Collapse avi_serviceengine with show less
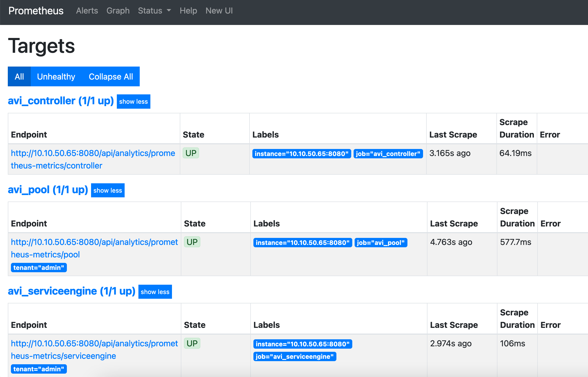Image resolution: width=588 pixels, height=377 pixels. click(155, 292)
